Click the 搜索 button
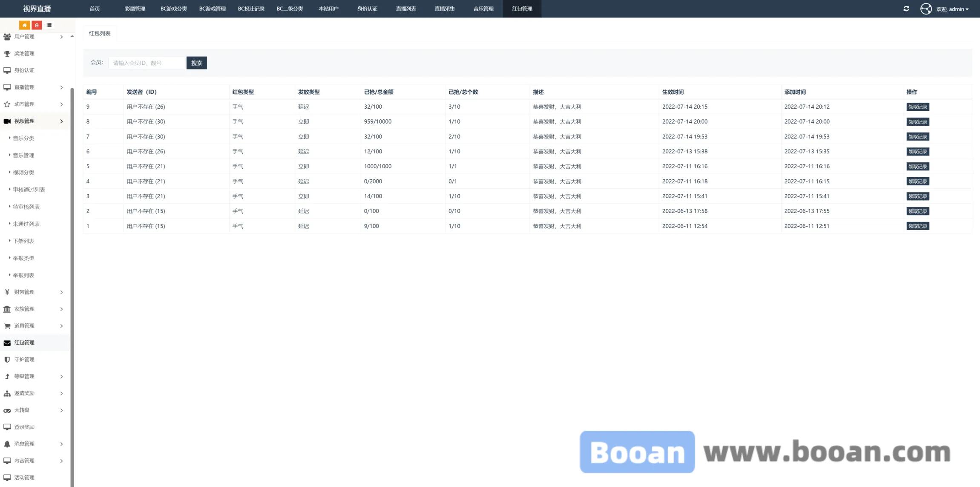This screenshot has height=487, width=980. [196, 63]
